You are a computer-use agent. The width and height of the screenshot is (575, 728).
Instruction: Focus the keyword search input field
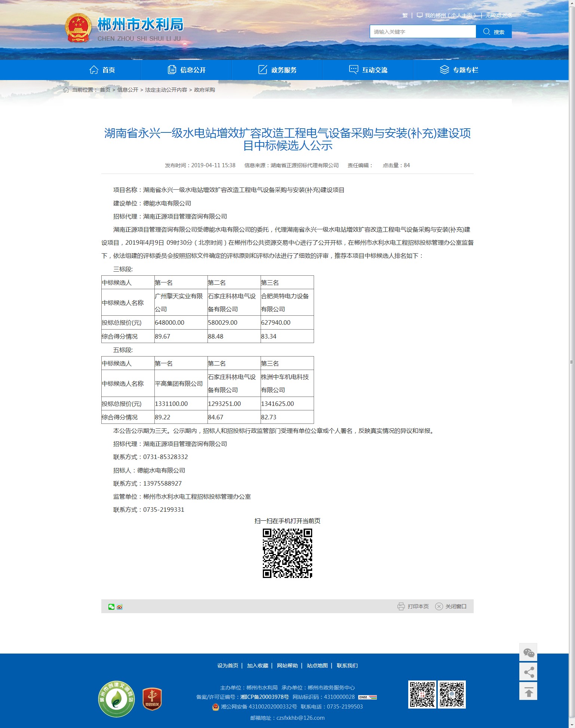(x=423, y=32)
